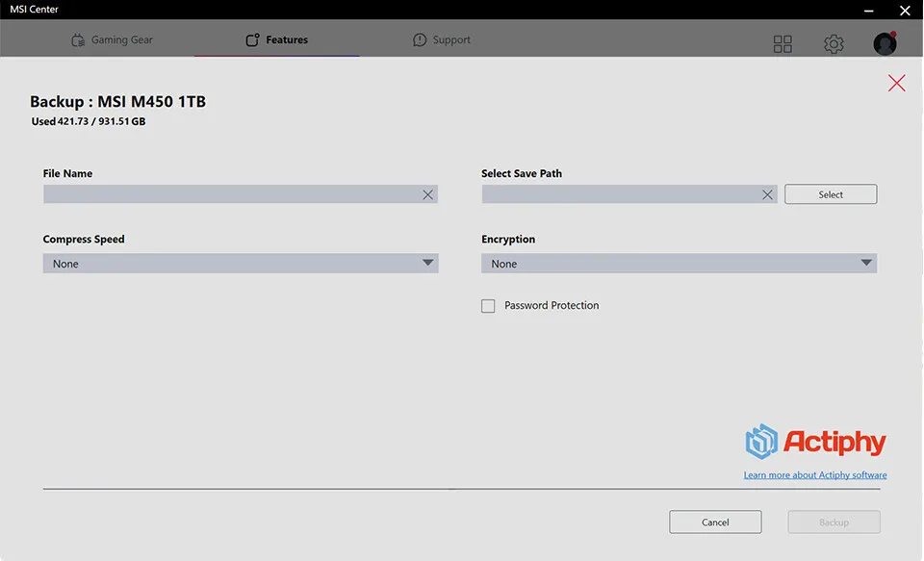Viewport: 924px width, 561px height.
Task: Clear the File Name field
Action: pyautogui.click(x=427, y=194)
